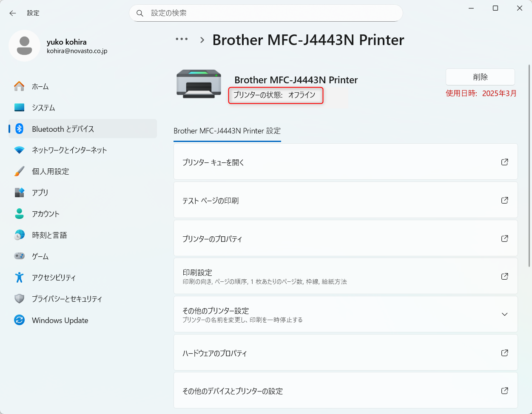
Task: Open ホーム in the sidebar
Action: pyautogui.click(x=83, y=86)
